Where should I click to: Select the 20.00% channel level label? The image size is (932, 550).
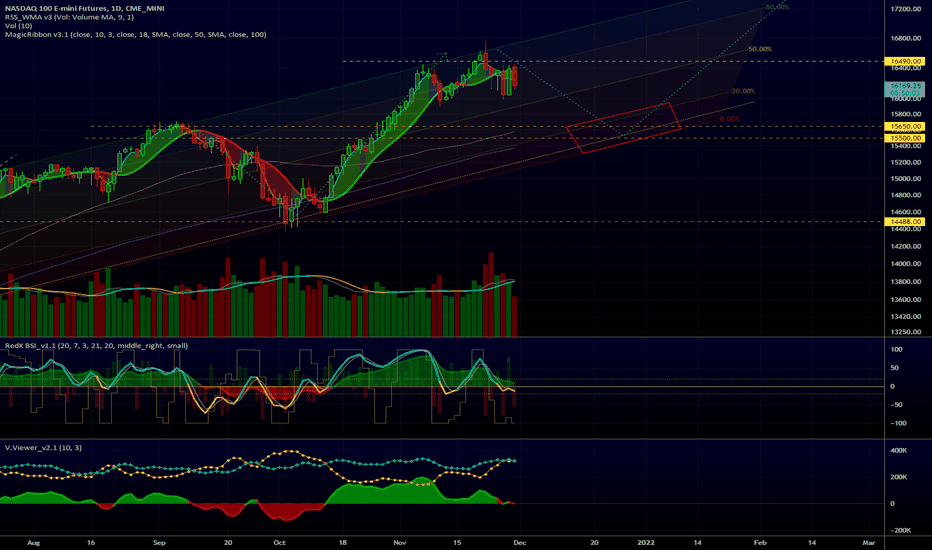743,92
